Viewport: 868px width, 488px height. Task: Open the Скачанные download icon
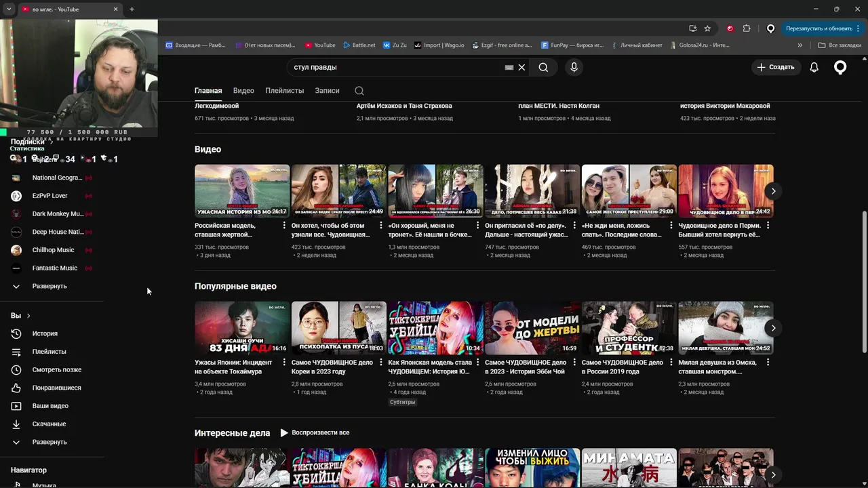pos(16,424)
